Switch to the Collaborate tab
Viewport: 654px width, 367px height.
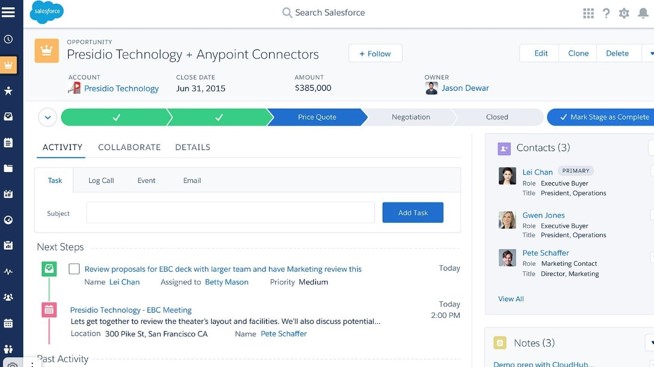tap(129, 147)
